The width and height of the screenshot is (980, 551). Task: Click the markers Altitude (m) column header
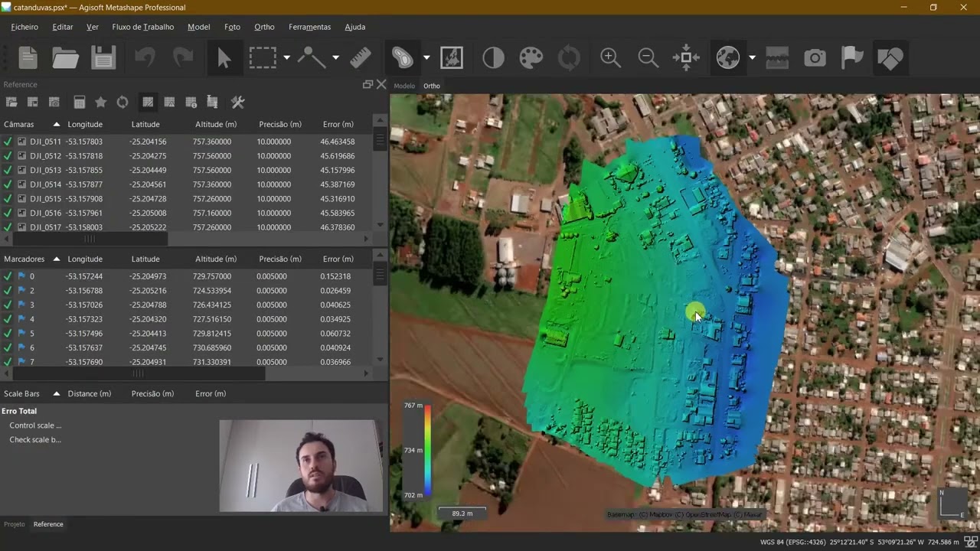pos(216,259)
